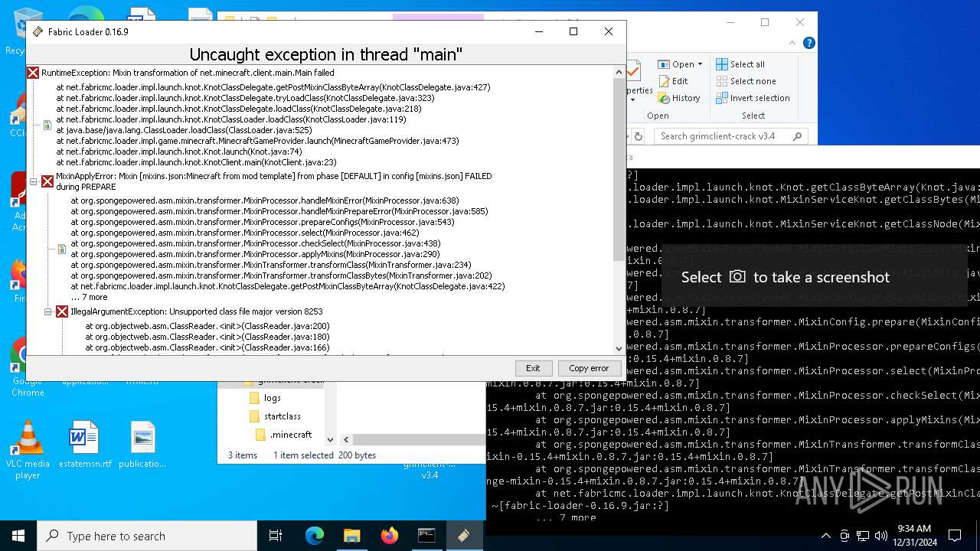Switch to the Fabric Loader taskbar item
This screenshot has height=551, width=980.
[x=464, y=536]
